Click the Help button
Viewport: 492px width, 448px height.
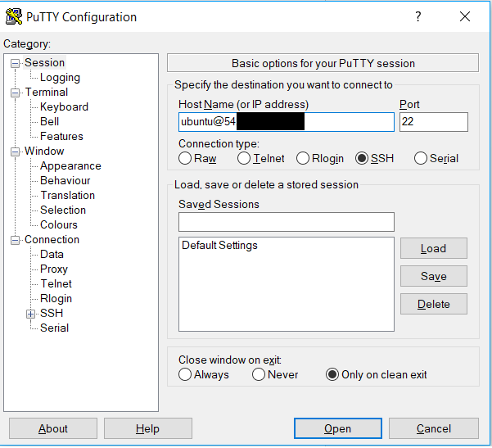coord(148,428)
